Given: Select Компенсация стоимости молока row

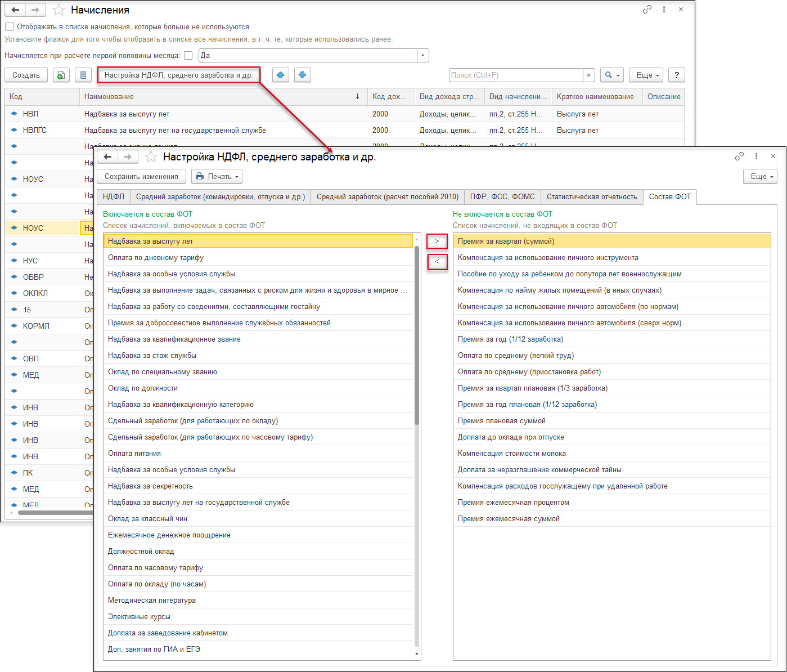Looking at the screenshot, I should click(x=612, y=453).
